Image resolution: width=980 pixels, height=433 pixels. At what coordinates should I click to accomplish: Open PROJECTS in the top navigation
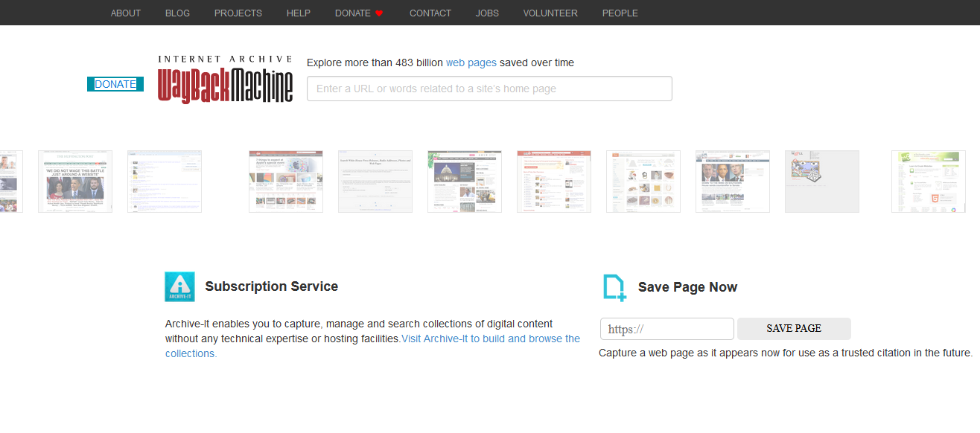[238, 13]
